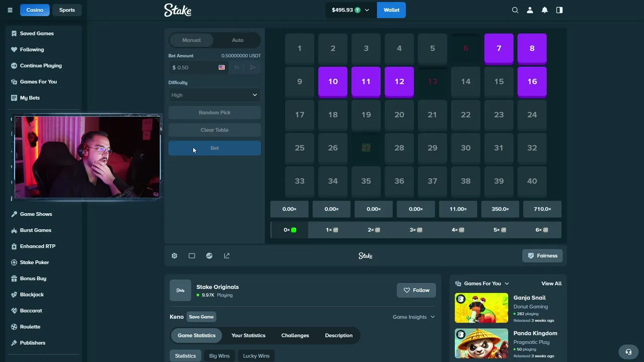
Task: Click the Save Game button
Action: point(201,317)
